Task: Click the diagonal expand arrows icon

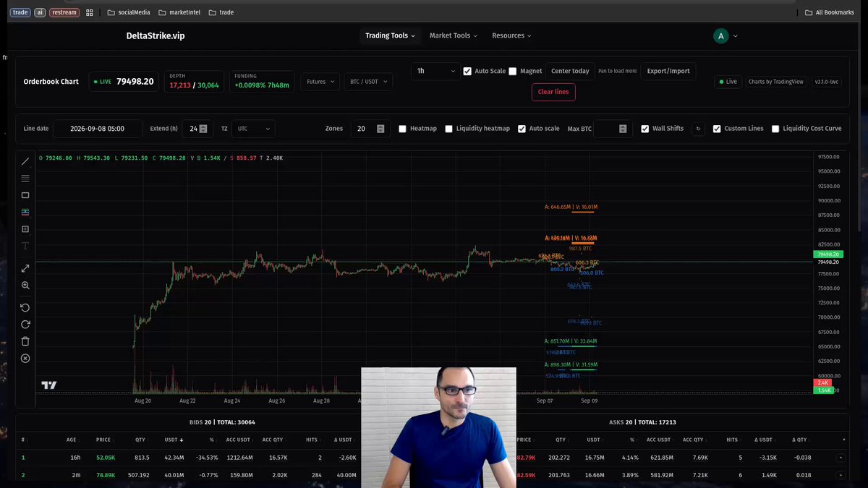Action: coord(25,268)
